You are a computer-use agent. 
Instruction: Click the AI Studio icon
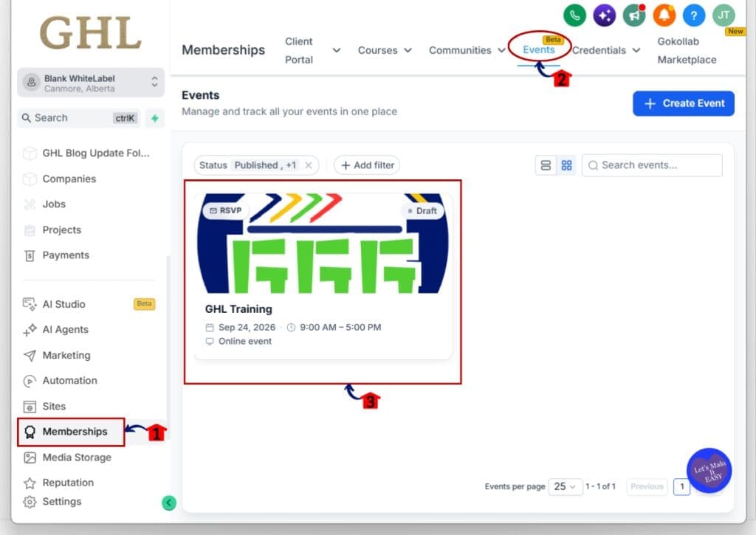click(30, 304)
